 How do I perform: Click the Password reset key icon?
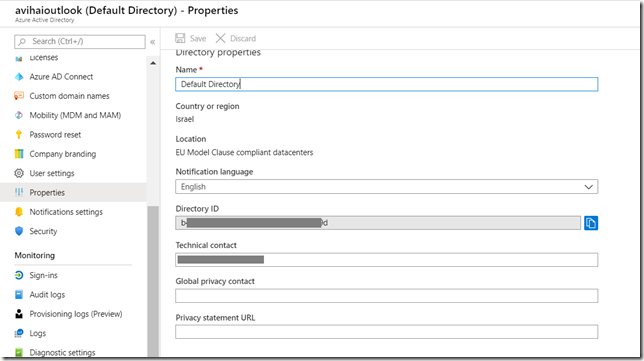[x=19, y=135]
